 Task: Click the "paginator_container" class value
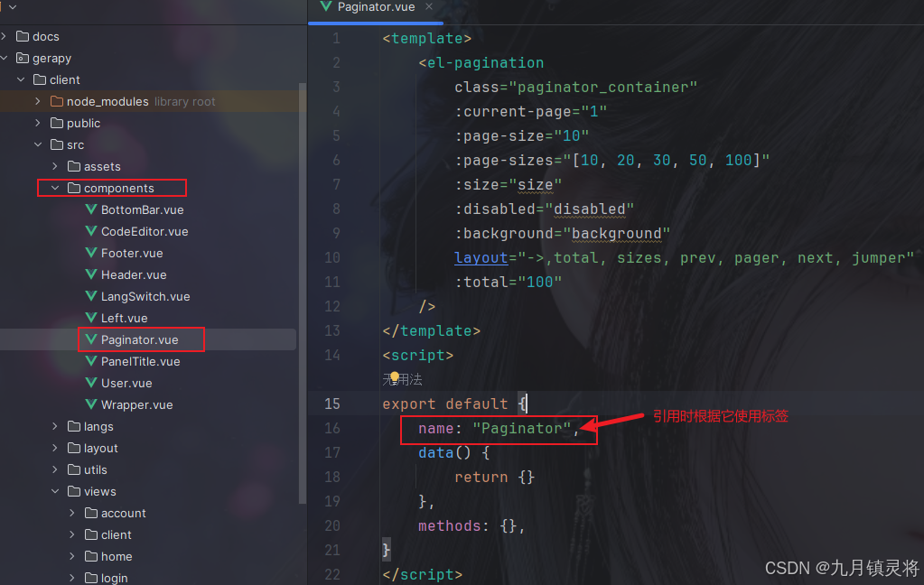coord(603,88)
